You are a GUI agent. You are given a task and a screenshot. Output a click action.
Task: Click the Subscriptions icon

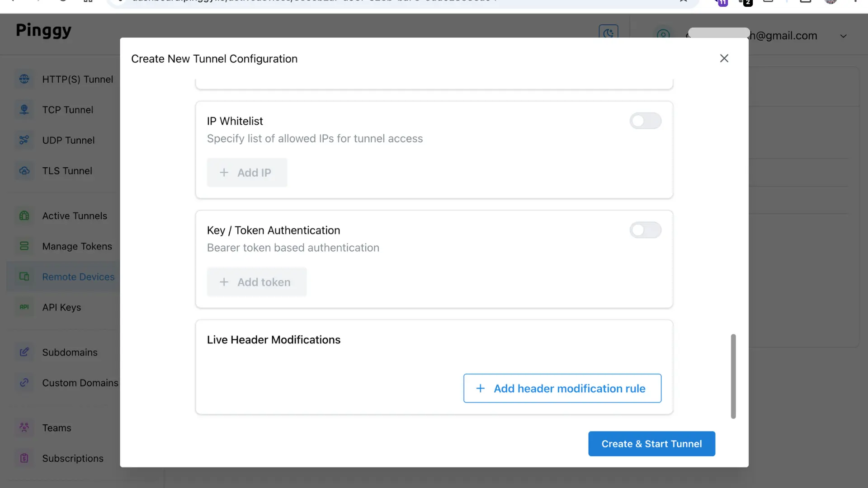[24, 458]
